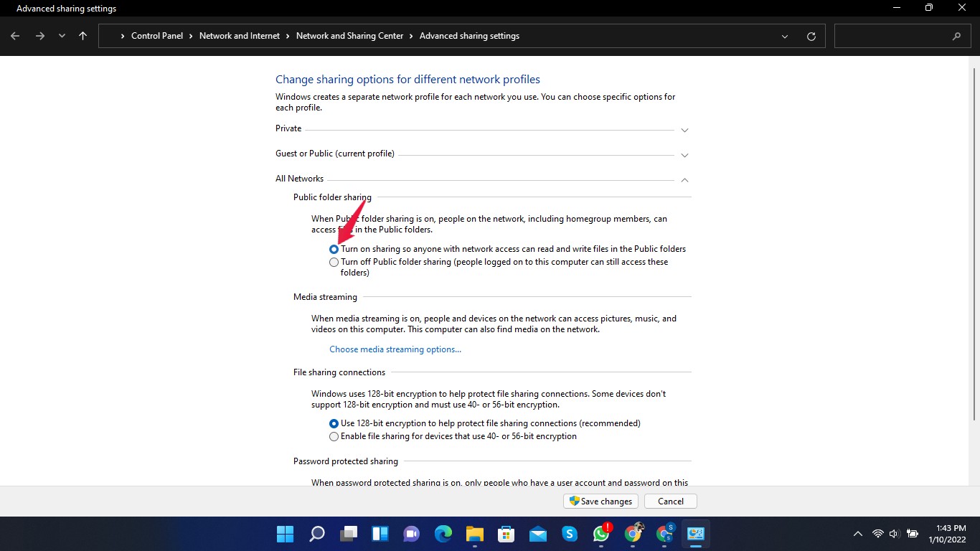Click the forward navigation arrow

(40, 35)
